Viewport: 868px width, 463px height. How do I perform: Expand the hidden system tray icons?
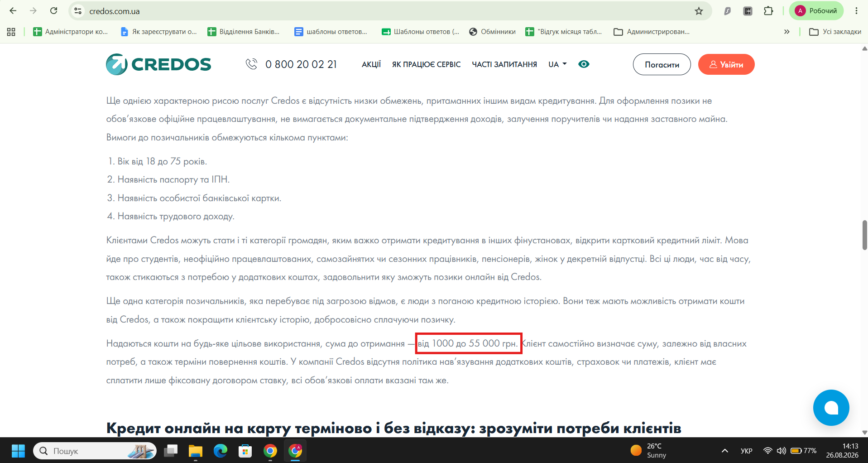pyautogui.click(x=725, y=451)
